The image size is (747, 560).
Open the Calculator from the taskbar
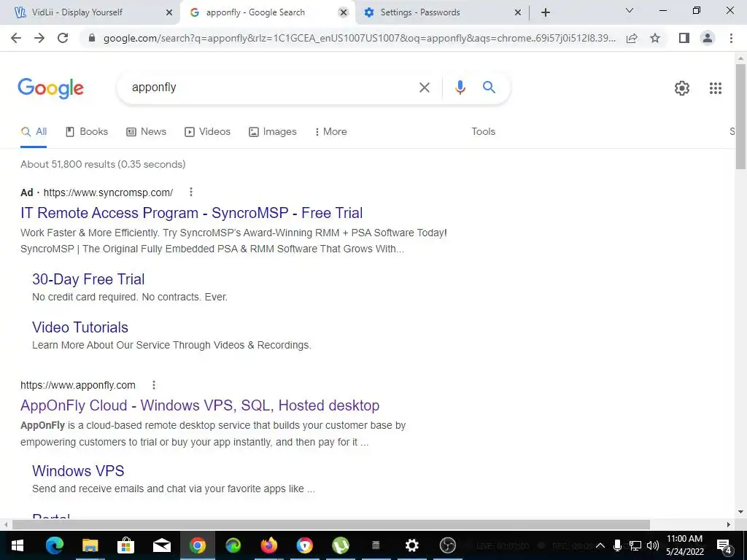coord(376,545)
